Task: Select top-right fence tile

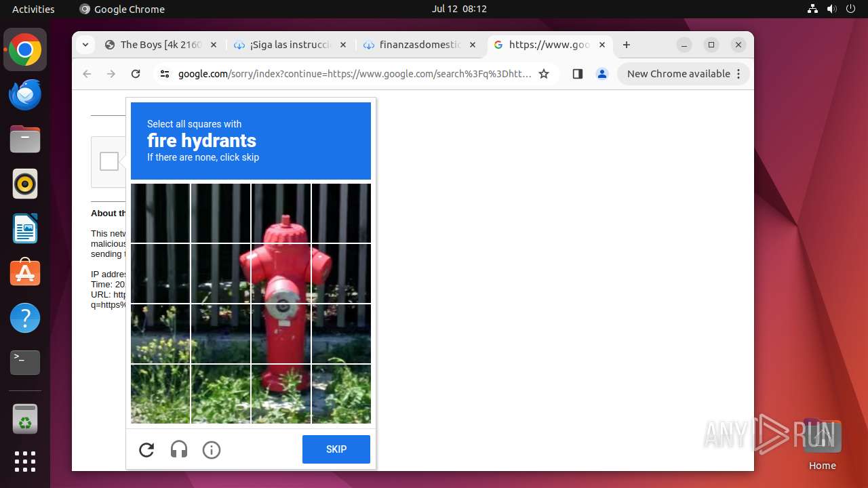Action: tap(341, 213)
